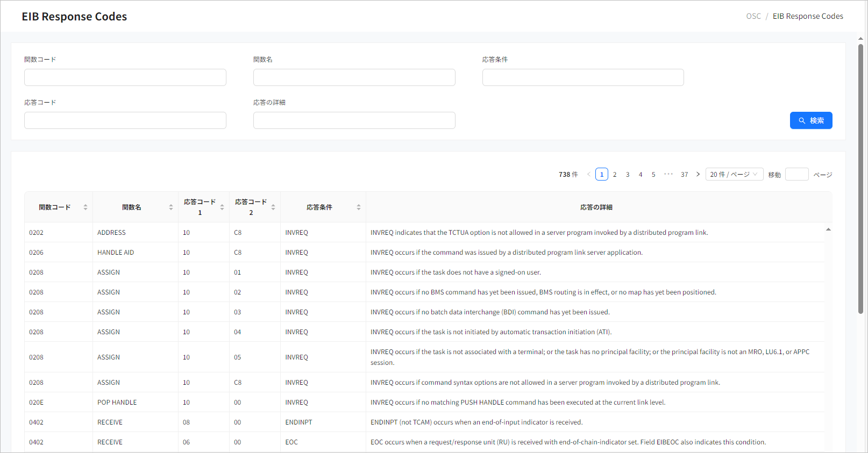Expand pagination ellipsis to jump pages
The height and width of the screenshot is (453, 868).
point(668,174)
